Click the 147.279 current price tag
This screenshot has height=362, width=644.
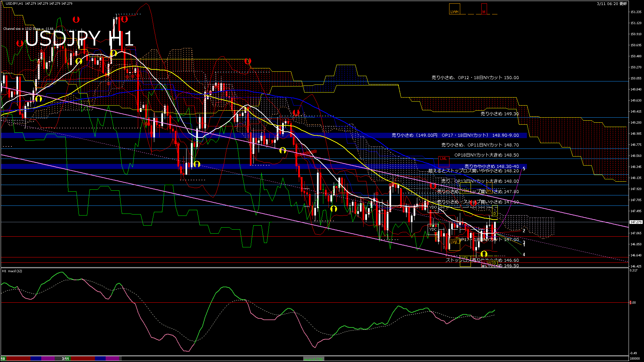pos(636,222)
